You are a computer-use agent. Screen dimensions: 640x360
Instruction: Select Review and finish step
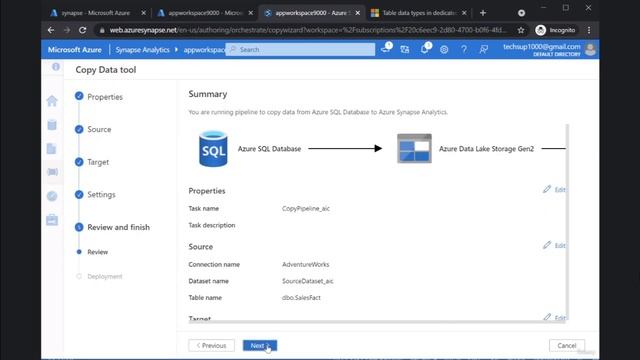112,227
